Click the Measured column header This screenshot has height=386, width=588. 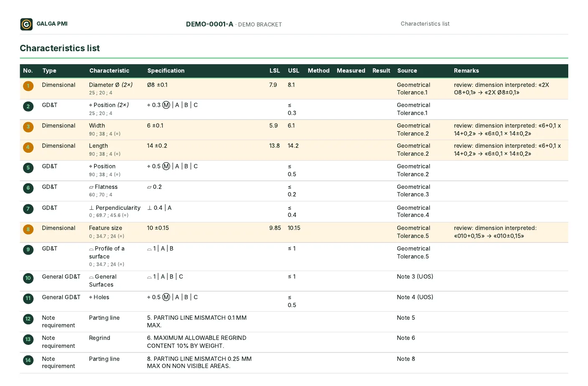tap(351, 71)
